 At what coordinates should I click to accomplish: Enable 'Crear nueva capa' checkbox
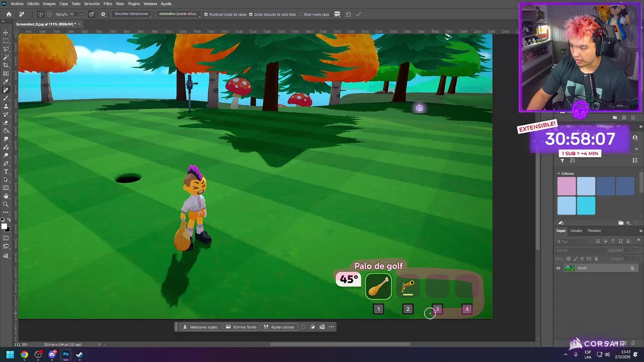tap(300, 14)
